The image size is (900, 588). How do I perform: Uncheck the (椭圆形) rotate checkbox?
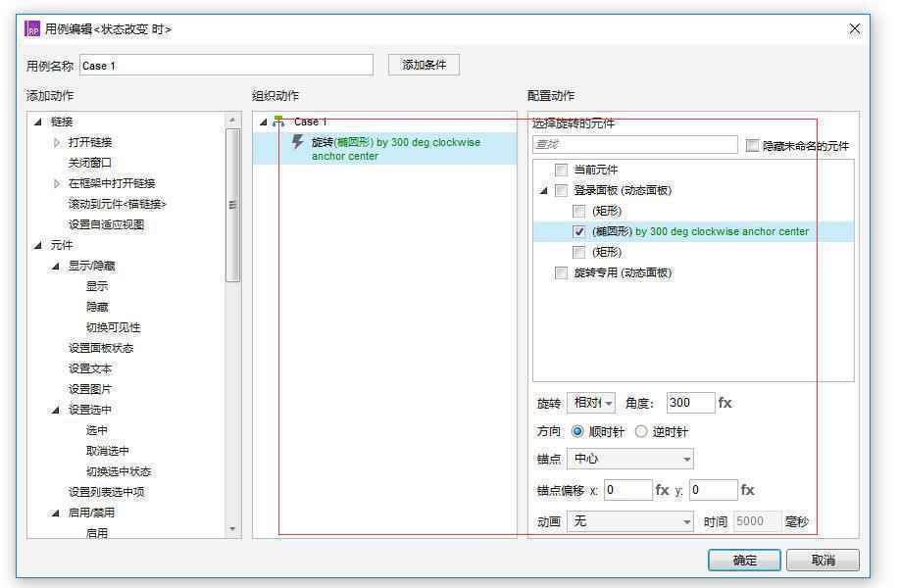pyautogui.click(x=579, y=231)
